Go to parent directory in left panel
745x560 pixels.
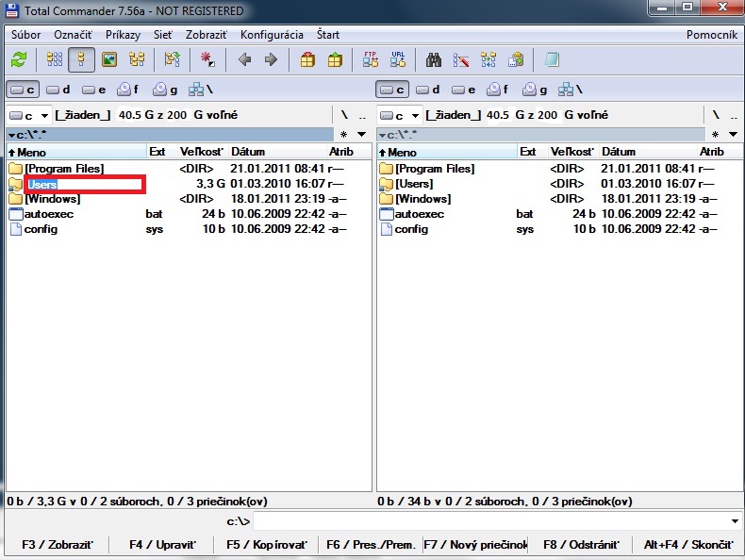tap(362, 115)
